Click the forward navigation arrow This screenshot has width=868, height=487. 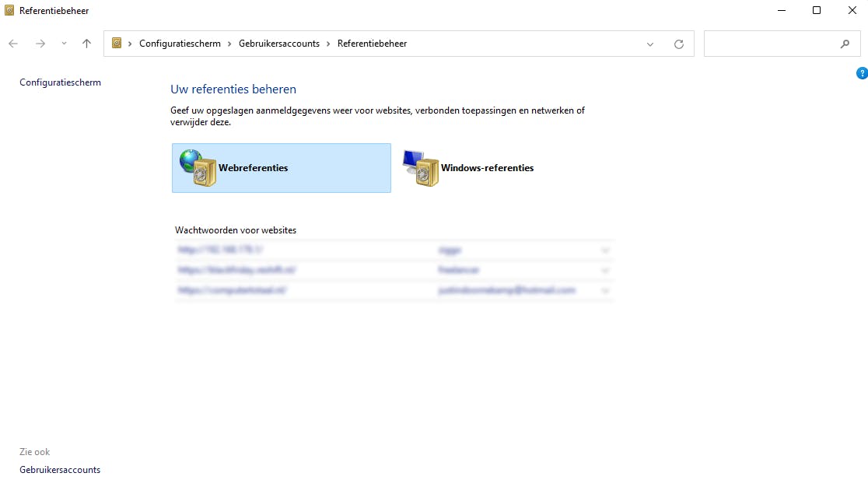40,44
